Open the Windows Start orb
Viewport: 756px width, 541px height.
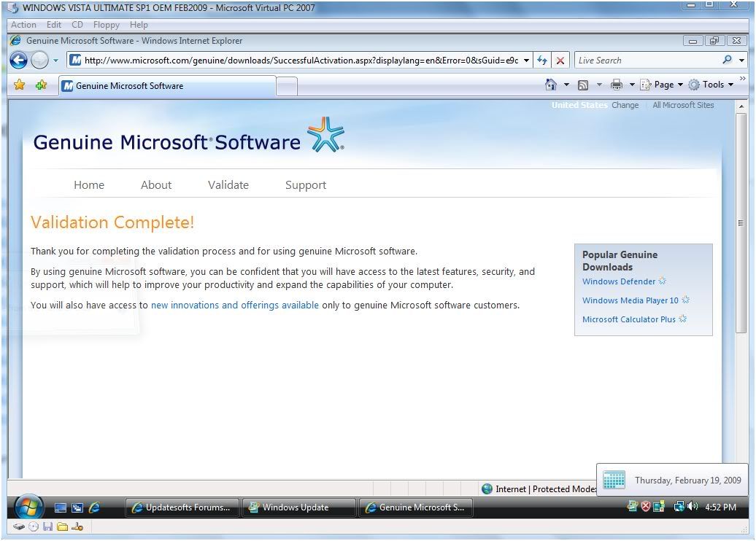point(28,507)
